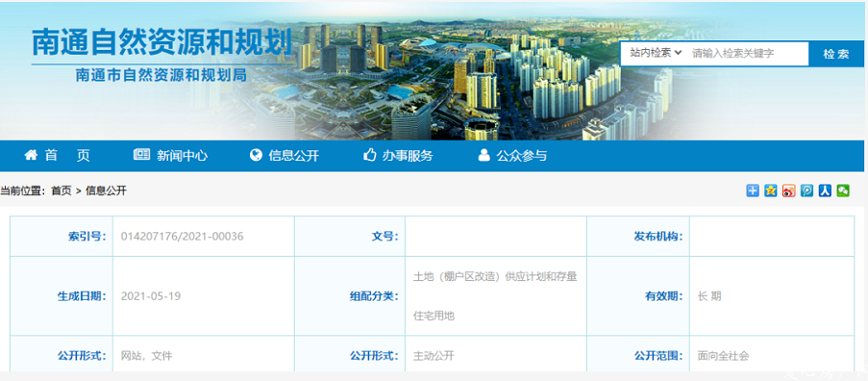This screenshot has width=868, height=381.
Task: Open 信息公开 breadcrumb link
Action: pos(106,191)
